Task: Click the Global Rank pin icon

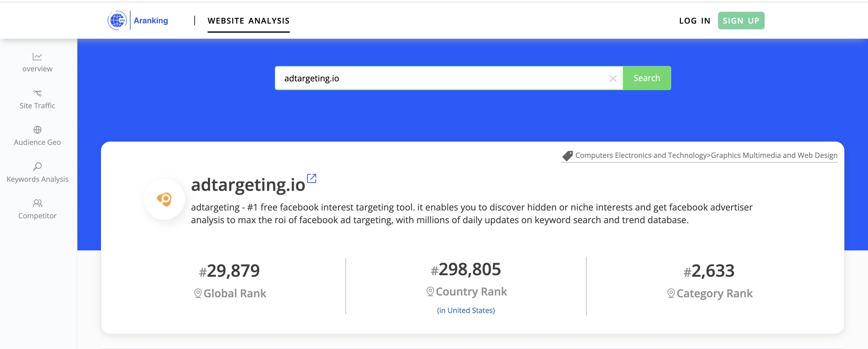Action: tap(198, 293)
